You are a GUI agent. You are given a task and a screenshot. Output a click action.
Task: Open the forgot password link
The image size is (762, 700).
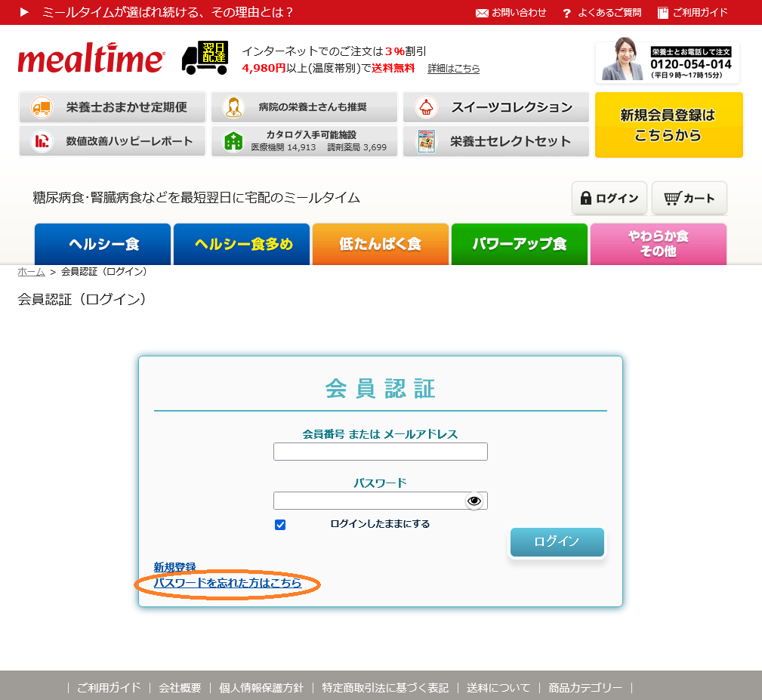click(x=227, y=583)
